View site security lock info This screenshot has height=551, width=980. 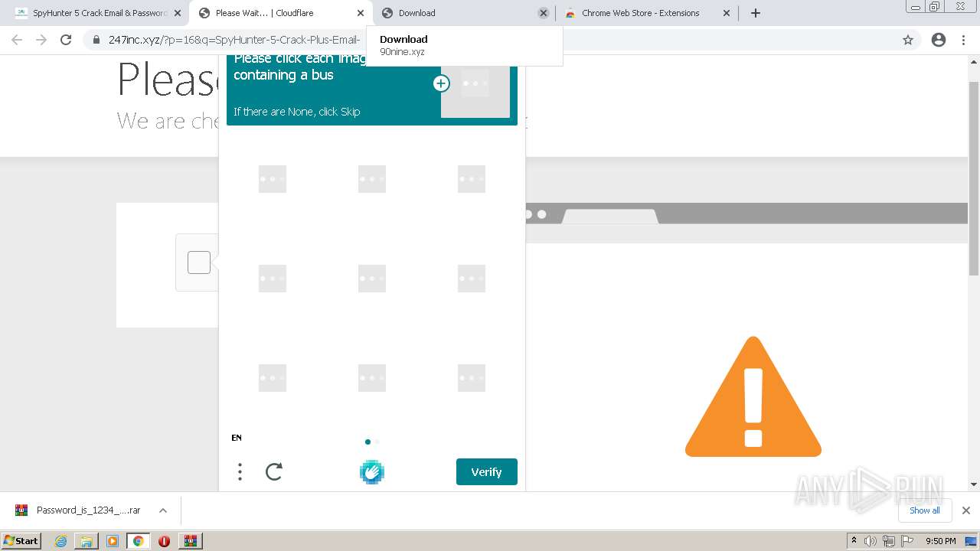(96, 40)
